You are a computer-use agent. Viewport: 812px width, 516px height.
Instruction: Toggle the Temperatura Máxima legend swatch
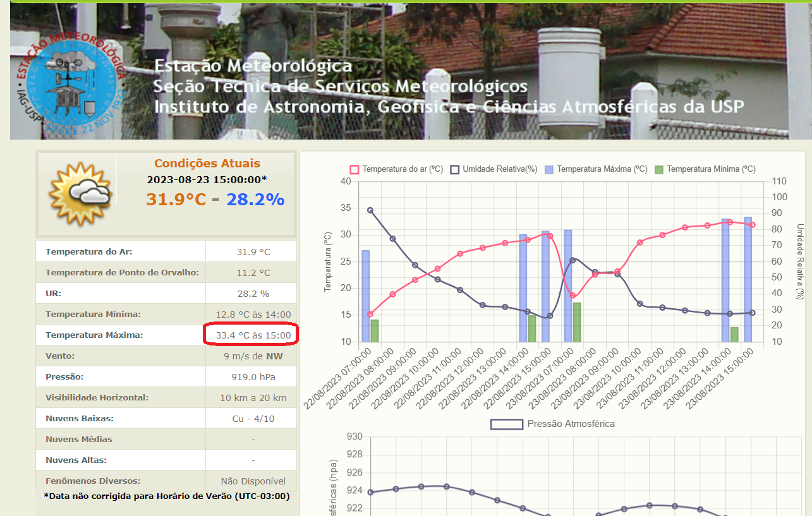coord(549,169)
